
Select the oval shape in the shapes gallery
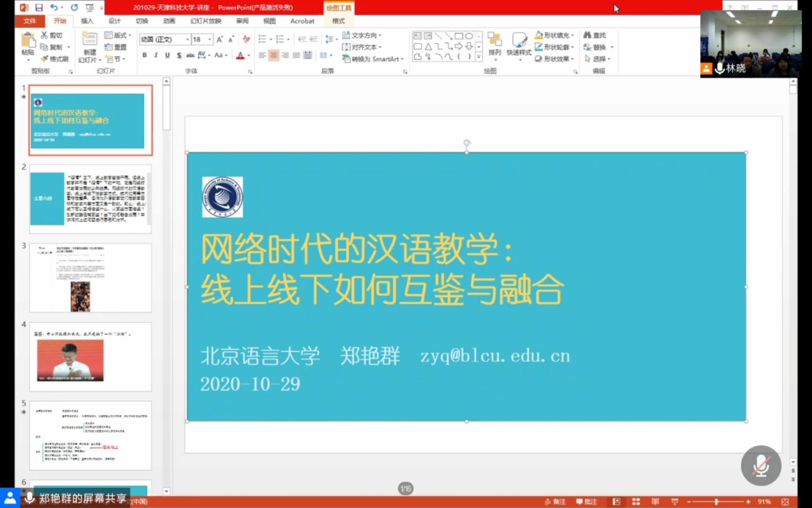click(469, 36)
